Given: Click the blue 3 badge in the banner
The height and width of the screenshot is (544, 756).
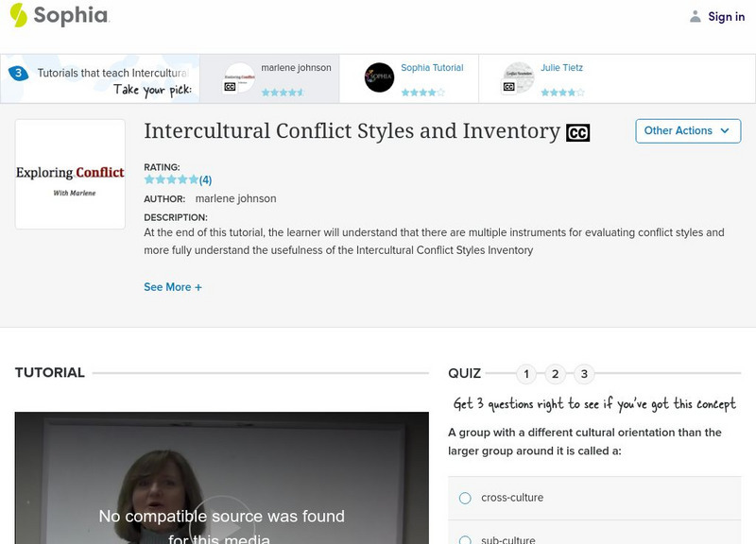Looking at the screenshot, I should click(x=17, y=69).
